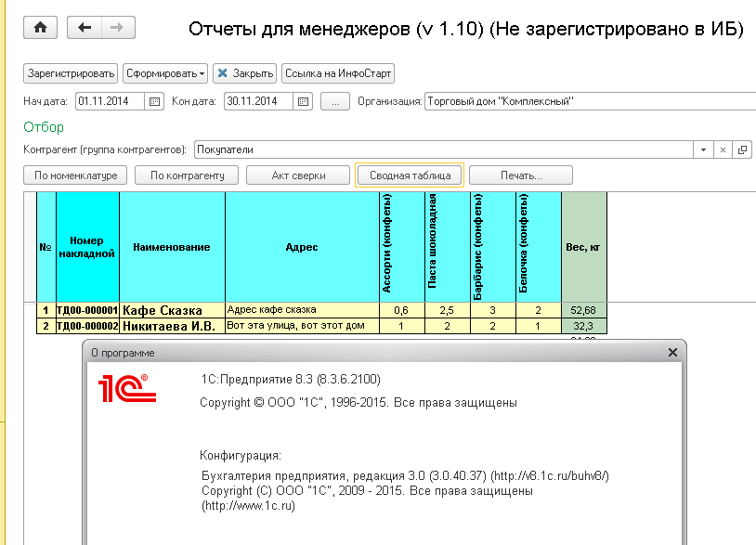This screenshot has height=545, width=756.
Task: Open the Сформировать dropdown menu
Action: coord(165,73)
